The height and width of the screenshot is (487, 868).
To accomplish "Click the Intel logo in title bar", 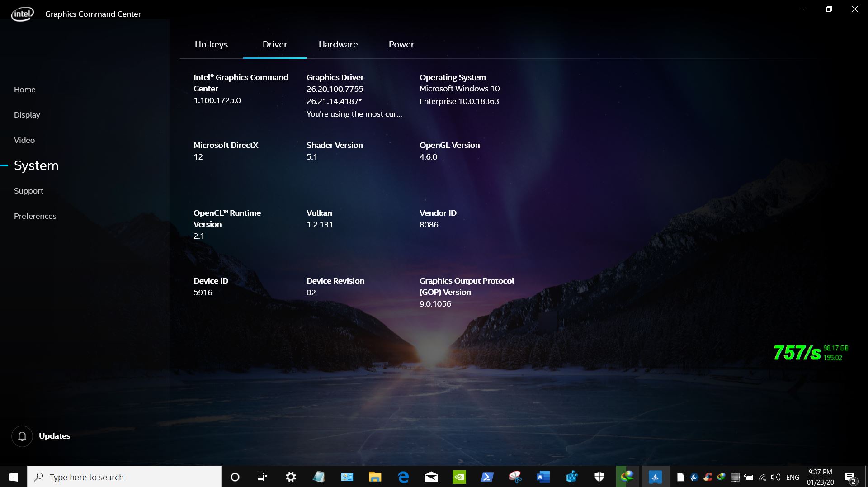I will (22, 14).
